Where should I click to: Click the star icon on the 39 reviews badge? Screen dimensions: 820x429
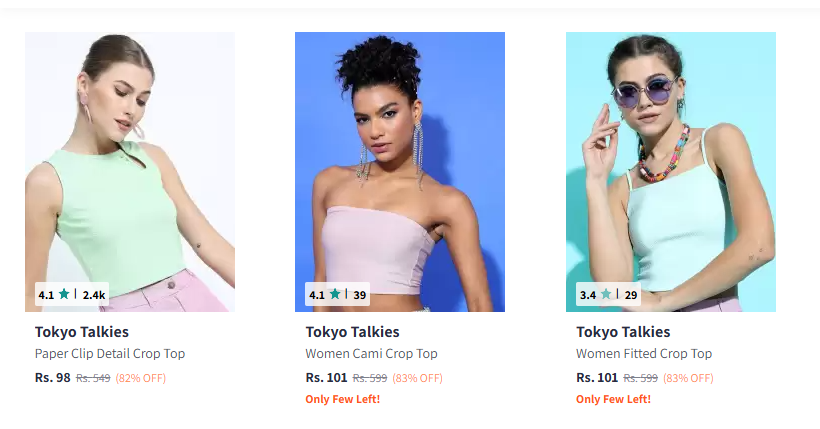coord(335,294)
